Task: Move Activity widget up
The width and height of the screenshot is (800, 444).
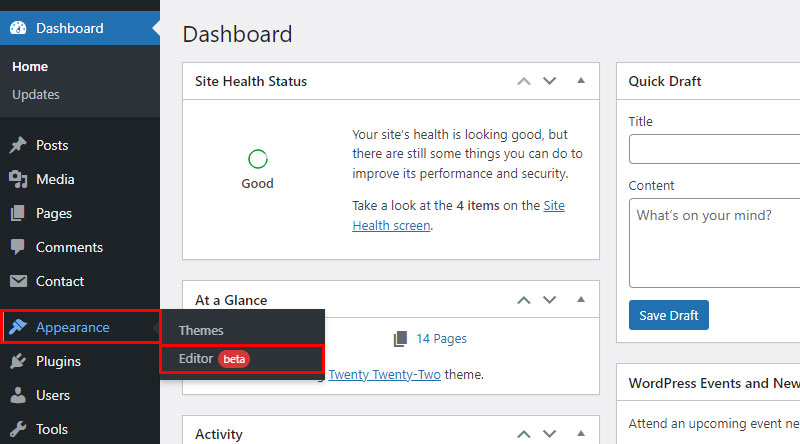Action: (523, 434)
